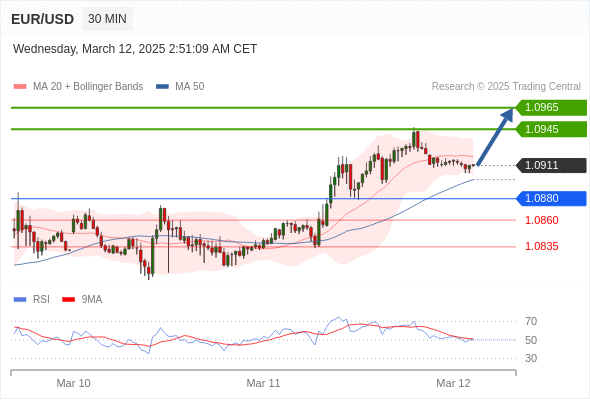Click the red 1.0860 support label
590x400 pixels.
[x=541, y=220]
